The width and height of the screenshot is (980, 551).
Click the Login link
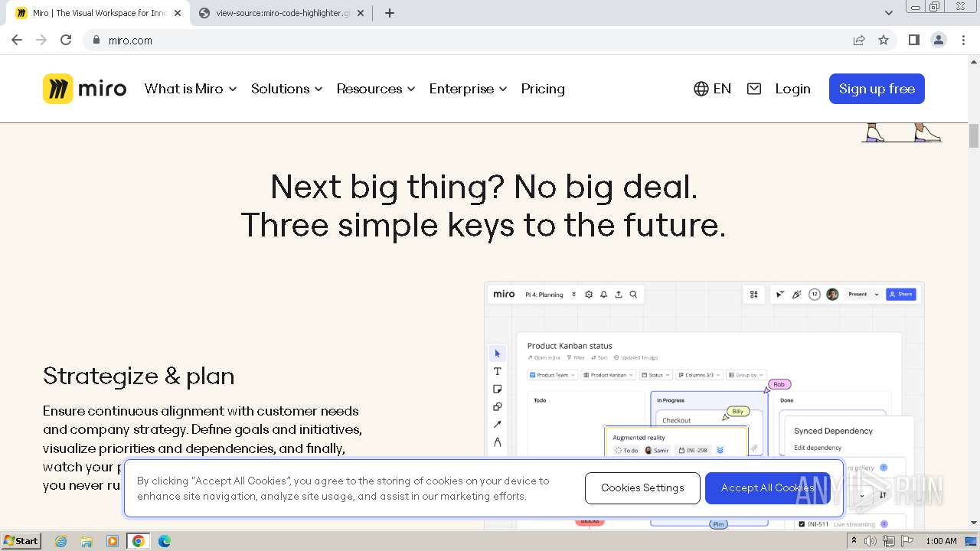tap(792, 89)
